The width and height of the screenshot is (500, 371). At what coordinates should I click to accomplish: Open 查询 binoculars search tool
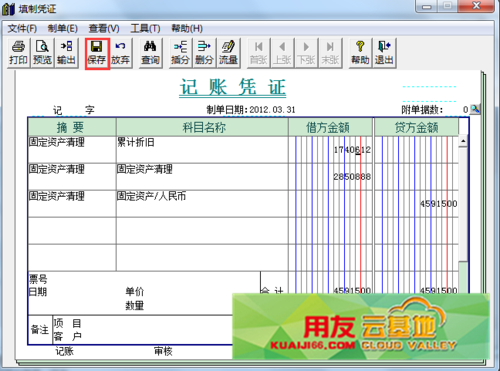[150, 53]
